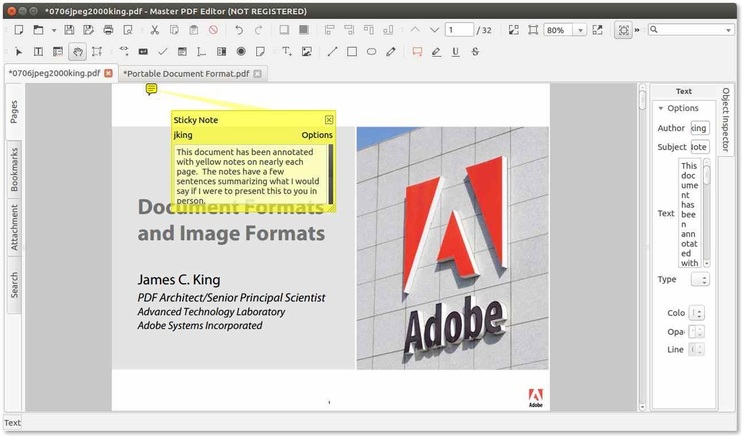Click the Author input field
This screenshot has height=436, width=742.
coord(699,128)
